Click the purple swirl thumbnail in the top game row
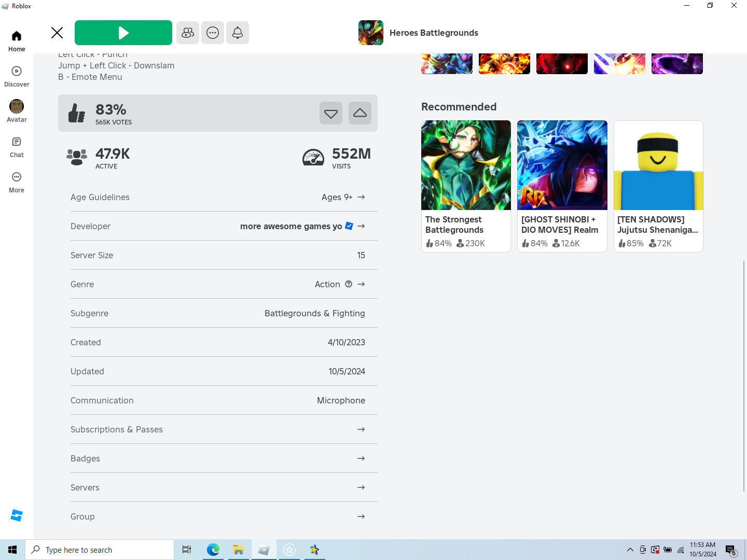 677,64
